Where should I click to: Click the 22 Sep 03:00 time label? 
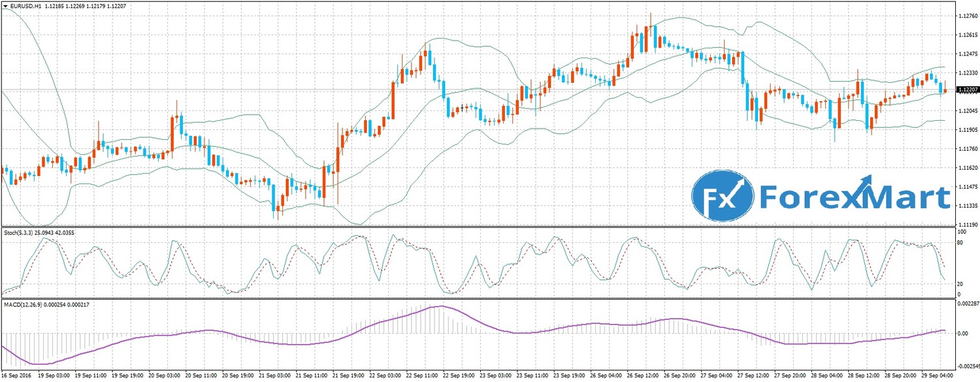pyautogui.click(x=385, y=377)
